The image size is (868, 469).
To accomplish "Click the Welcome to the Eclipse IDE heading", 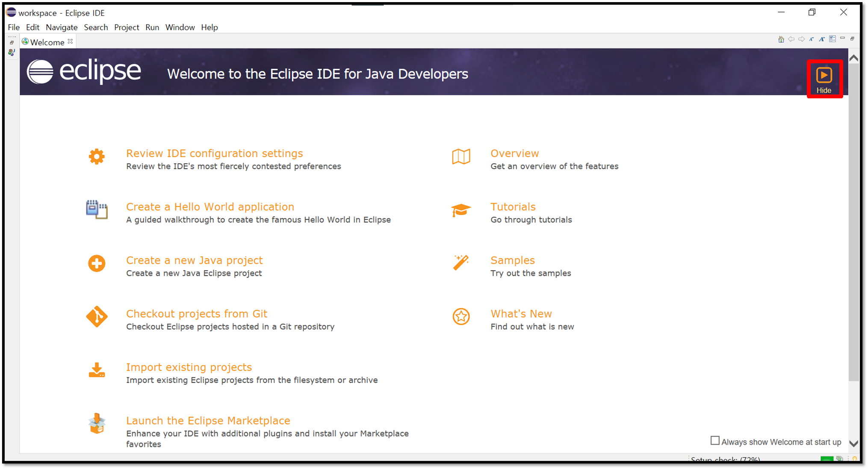I will click(318, 74).
